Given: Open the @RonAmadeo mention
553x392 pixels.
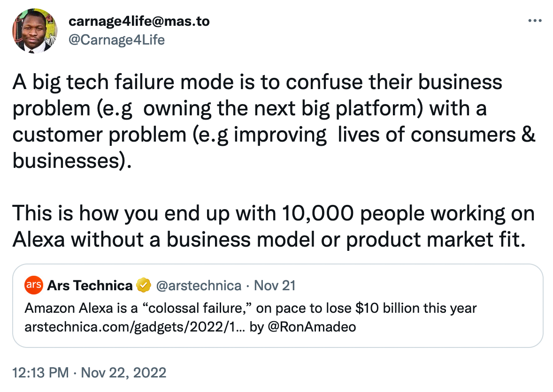Looking at the screenshot, I should point(312,327).
